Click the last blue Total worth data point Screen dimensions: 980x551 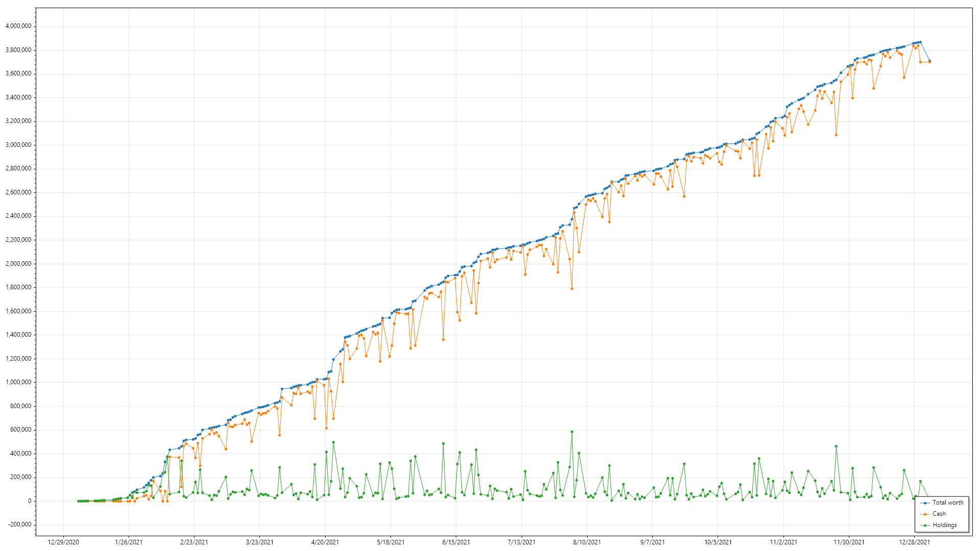tap(929, 61)
